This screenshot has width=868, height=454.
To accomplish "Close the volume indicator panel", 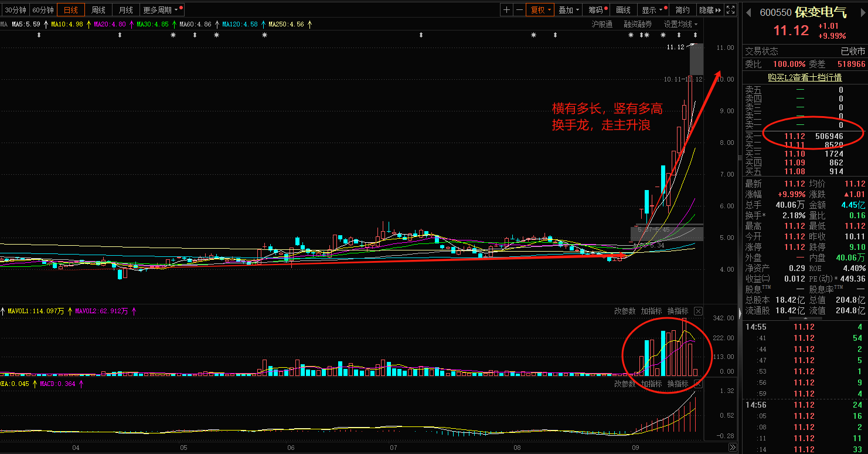I will (698, 311).
